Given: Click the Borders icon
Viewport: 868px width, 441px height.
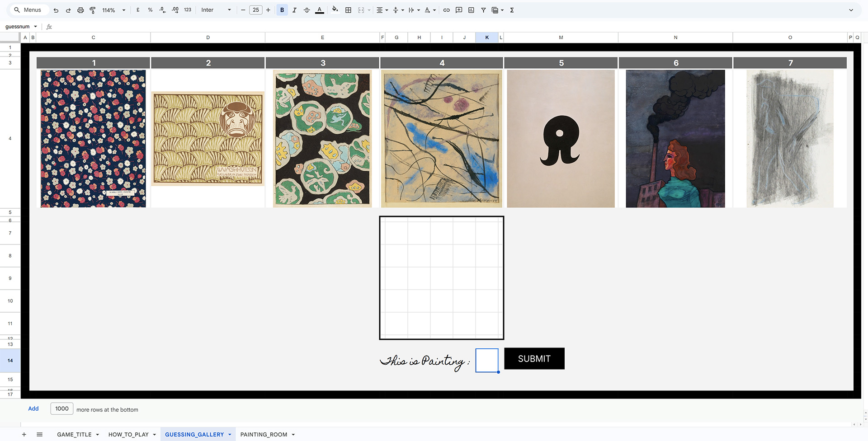Looking at the screenshot, I should 348,10.
